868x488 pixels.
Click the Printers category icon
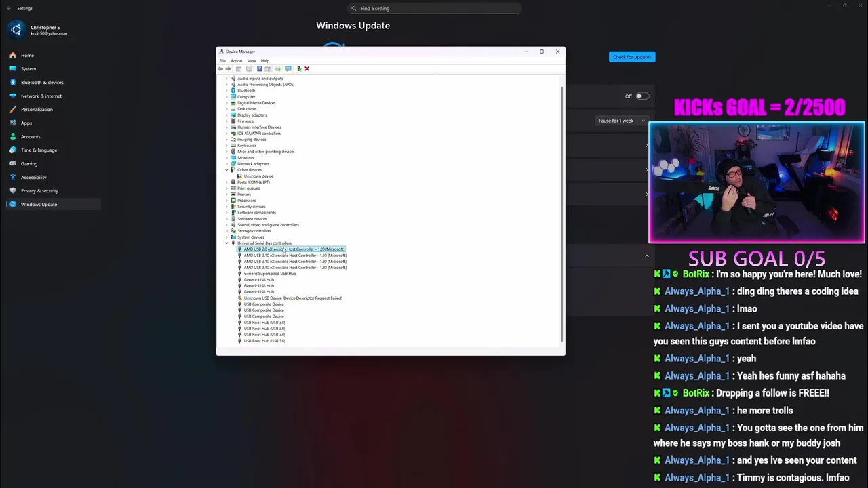point(233,194)
